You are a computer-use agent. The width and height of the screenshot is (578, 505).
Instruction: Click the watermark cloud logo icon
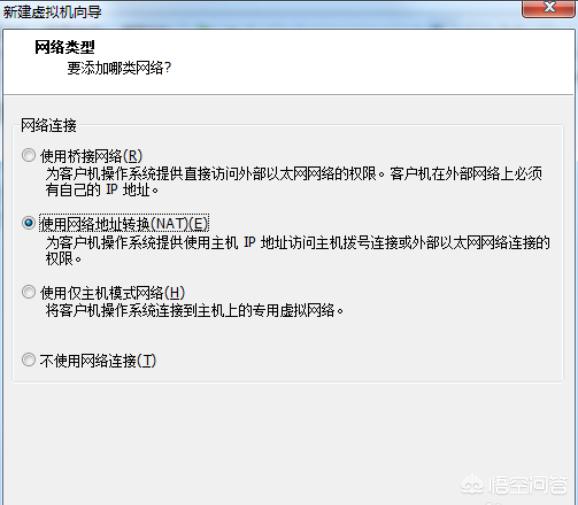click(472, 486)
